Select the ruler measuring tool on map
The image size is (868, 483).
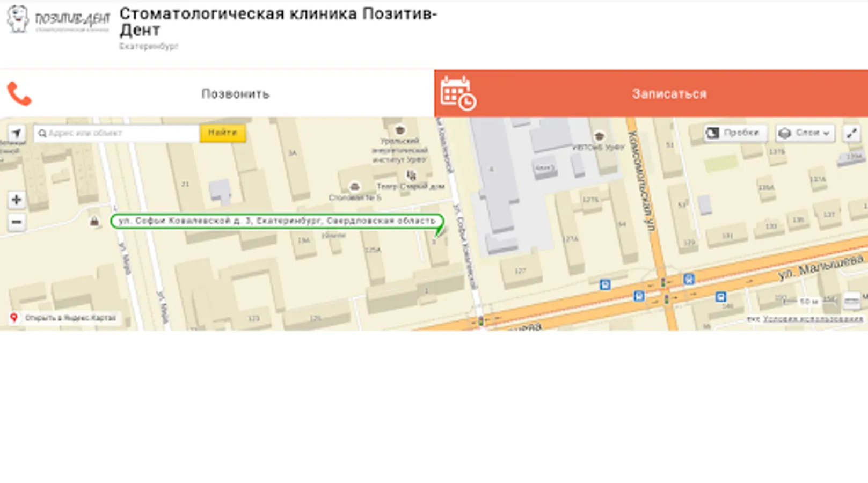coord(852,302)
